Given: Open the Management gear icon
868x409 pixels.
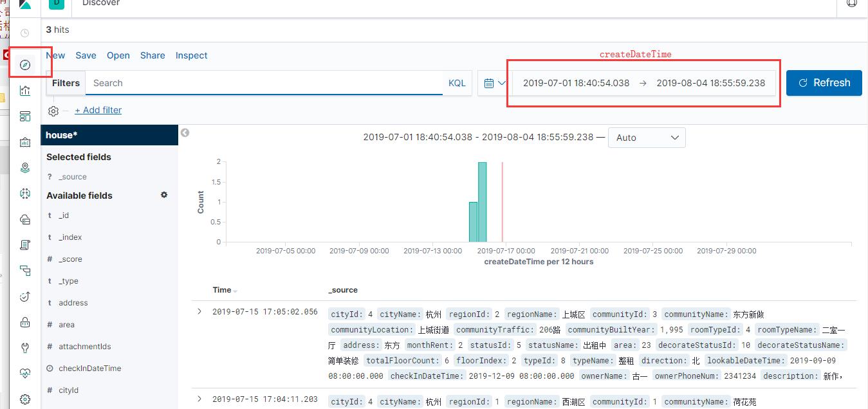Looking at the screenshot, I should (x=25, y=399).
